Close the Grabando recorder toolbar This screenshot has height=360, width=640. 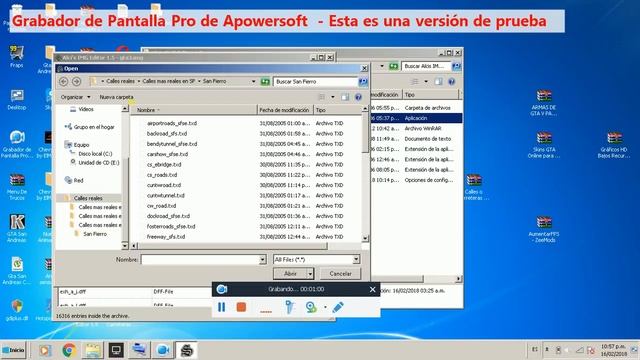372,289
